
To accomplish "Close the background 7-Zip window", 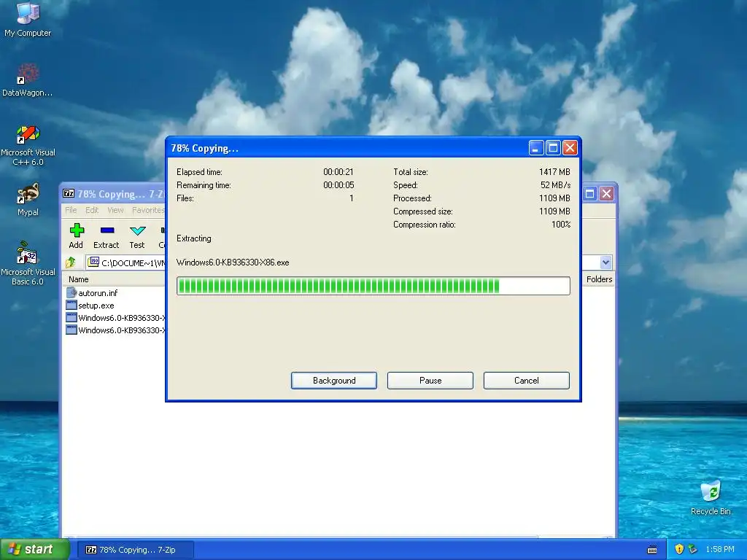I will pos(606,194).
